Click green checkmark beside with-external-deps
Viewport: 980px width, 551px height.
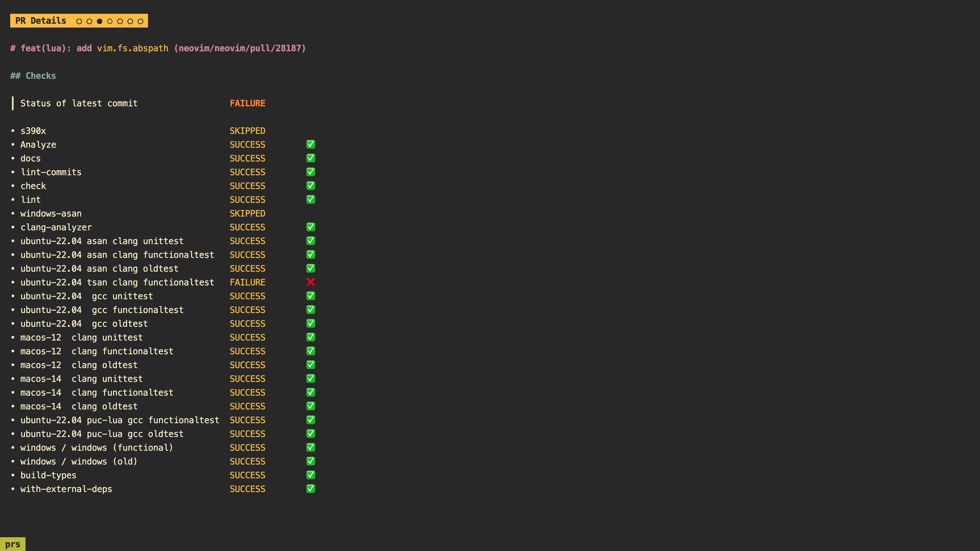click(x=310, y=489)
